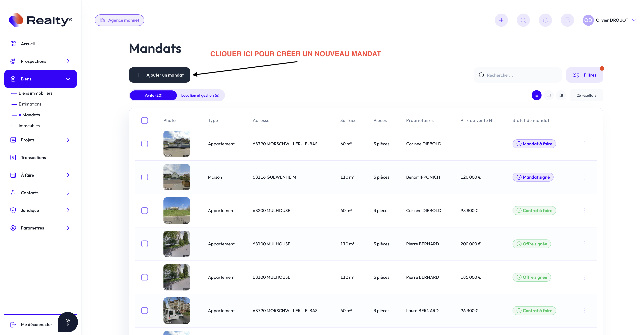Viewport: 644px width, 335px height.
Task: Switch to Location et gestion tab
Action: 200,95
